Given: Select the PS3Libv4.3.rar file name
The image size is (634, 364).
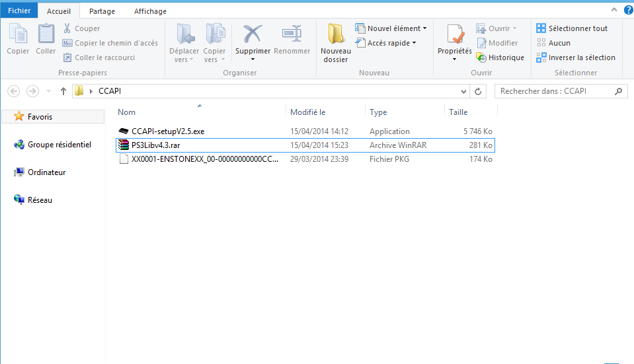Looking at the screenshot, I should [x=155, y=145].
